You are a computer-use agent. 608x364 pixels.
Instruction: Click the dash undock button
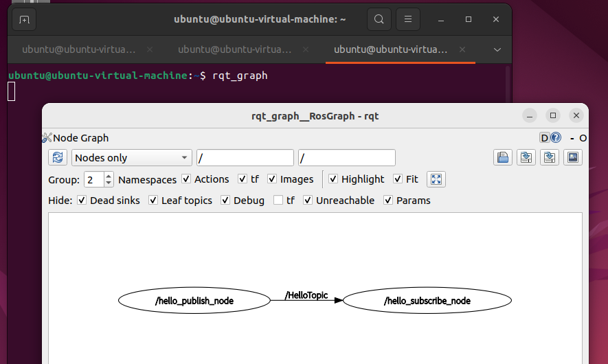pos(572,139)
